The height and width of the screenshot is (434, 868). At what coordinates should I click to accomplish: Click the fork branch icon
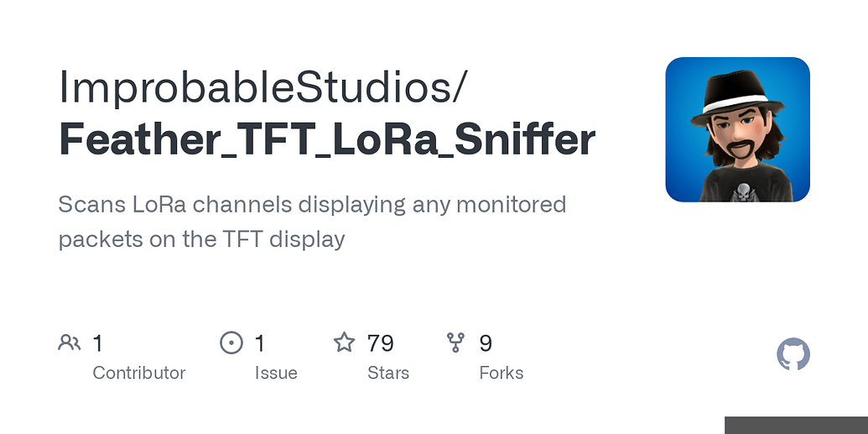(455, 342)
